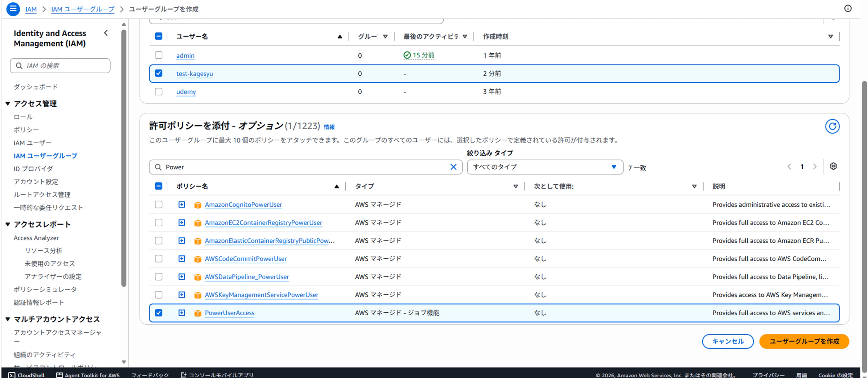Open ID プロバイダ in the sidebar
The width and height of the screenshot is (868, 378).
(33, 169)
